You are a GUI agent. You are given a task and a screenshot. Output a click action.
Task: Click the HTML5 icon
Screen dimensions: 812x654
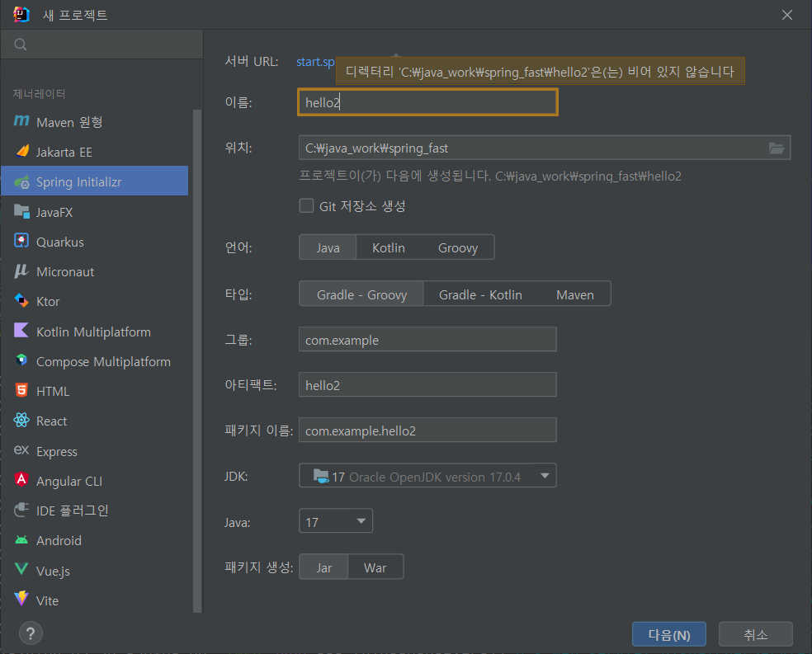point(21,390)
